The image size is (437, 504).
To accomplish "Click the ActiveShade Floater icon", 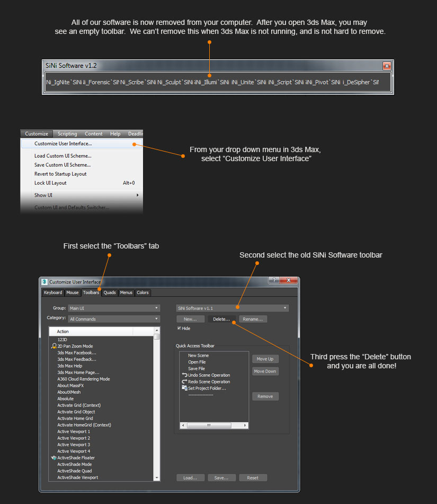I will tap(53, 458).
